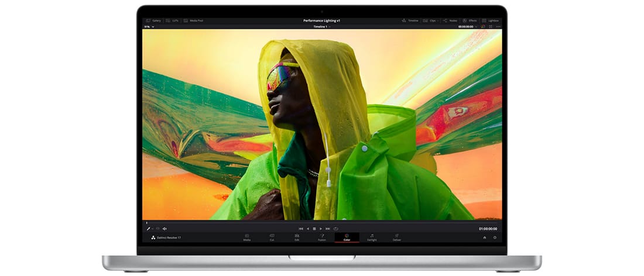Screen dimensions: 644x276
Task: Open the Gallery panel
Action: (153, 20)
